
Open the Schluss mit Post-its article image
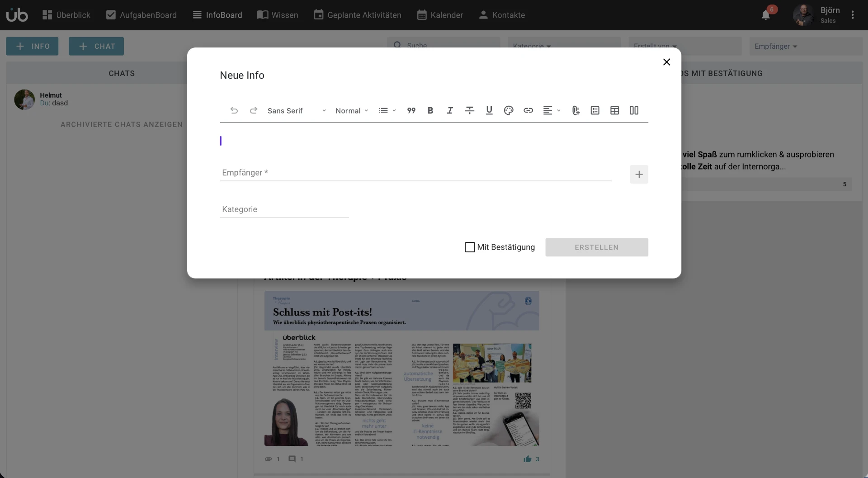402,369
